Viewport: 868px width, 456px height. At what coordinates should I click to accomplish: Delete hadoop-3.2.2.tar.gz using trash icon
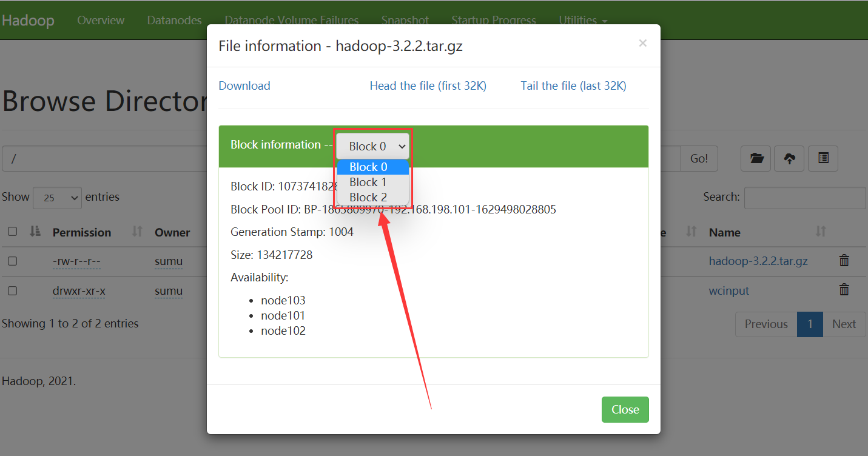click(x=844, y=261)
